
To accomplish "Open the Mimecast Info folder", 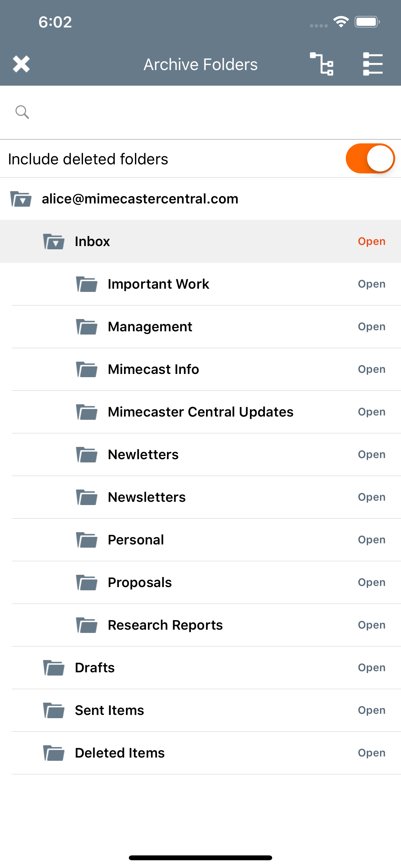I will 372,369.
